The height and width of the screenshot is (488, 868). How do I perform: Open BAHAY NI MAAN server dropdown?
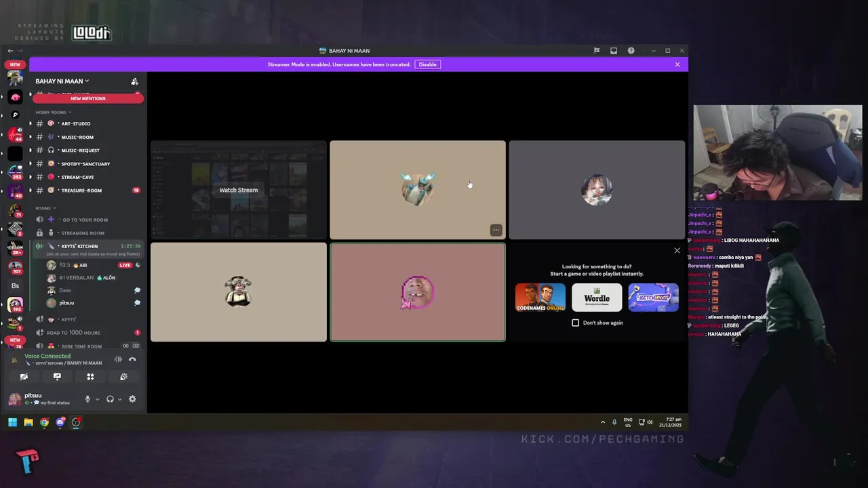point(62,81)
